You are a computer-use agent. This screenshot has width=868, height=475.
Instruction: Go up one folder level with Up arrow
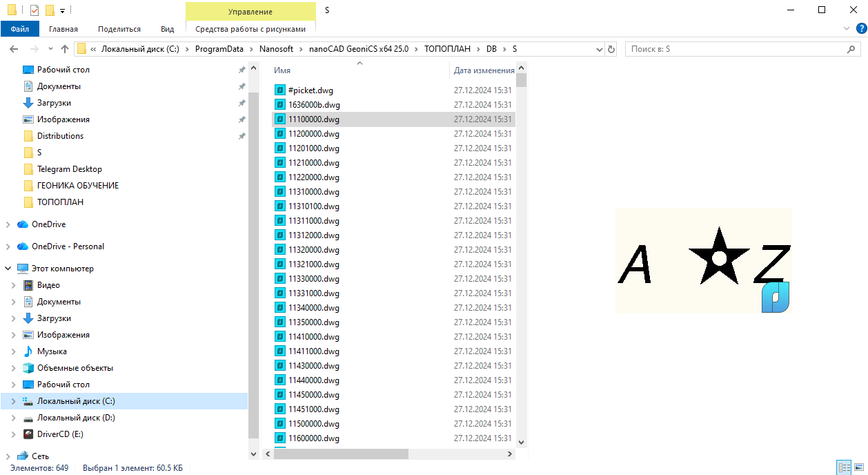click(x=65, y=49)
